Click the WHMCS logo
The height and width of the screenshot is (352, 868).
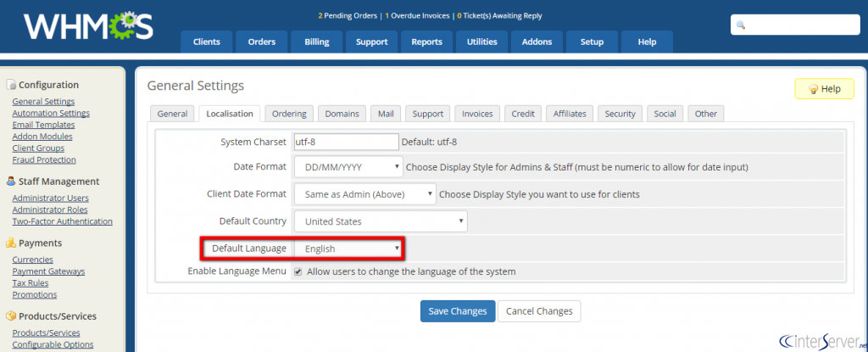point(88,25)
